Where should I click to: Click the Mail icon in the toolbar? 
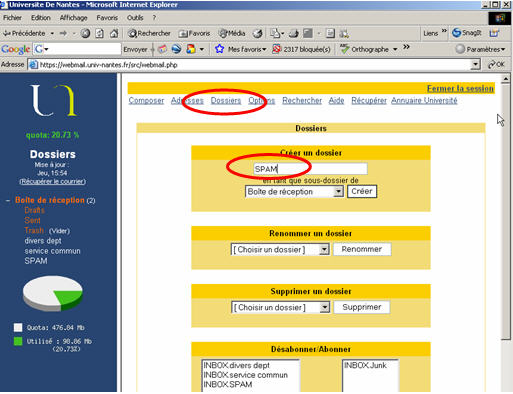275,33
